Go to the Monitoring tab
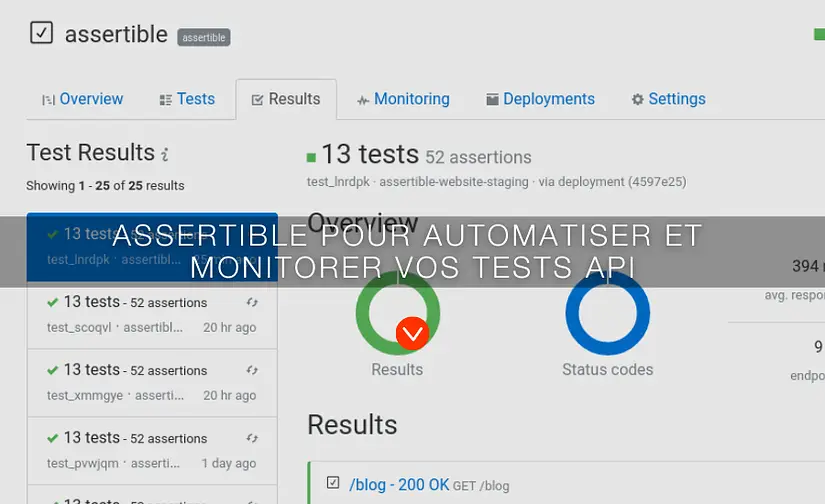 point(404,99)
